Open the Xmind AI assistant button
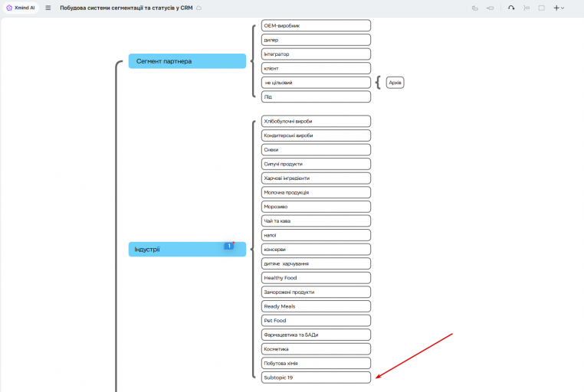 pos(21,8)
